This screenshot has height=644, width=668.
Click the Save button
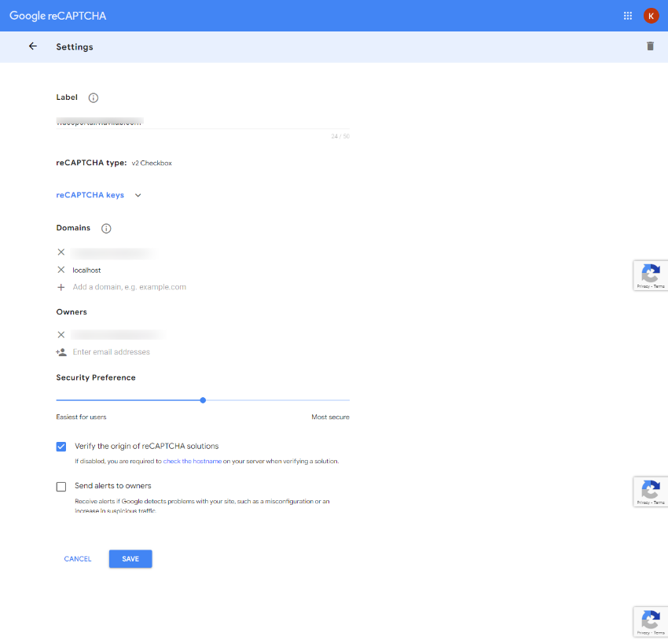coord(130,559)
